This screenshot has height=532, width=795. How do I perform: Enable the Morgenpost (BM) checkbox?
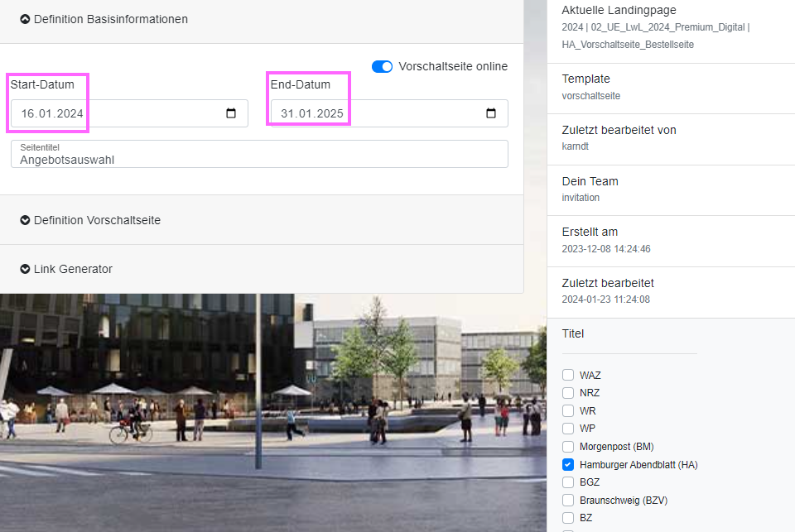click(x=568, y=447)
